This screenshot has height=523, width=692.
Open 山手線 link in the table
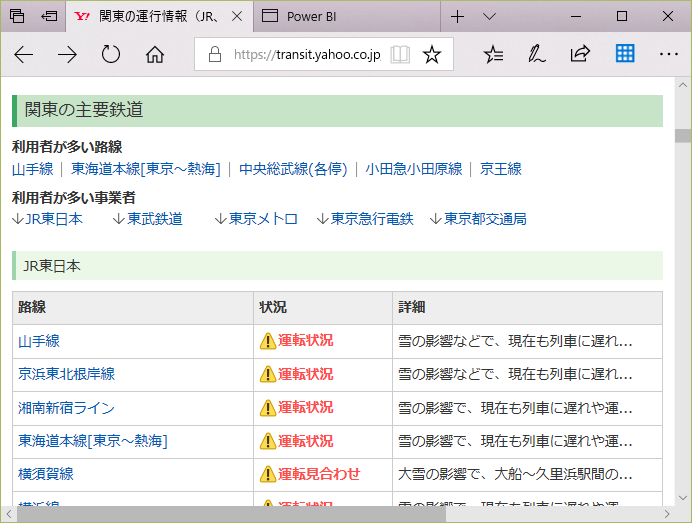point(39,341)
